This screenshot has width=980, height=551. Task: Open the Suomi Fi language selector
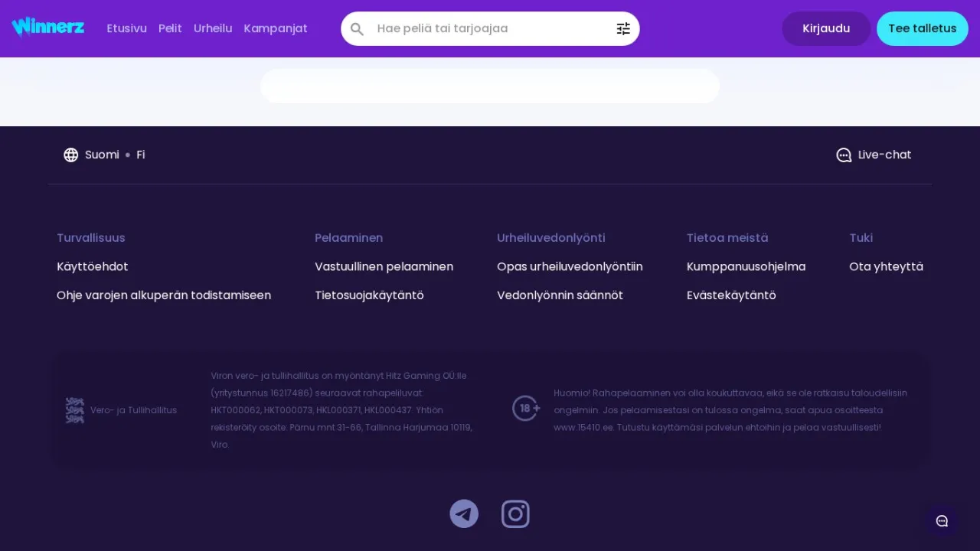104,155
